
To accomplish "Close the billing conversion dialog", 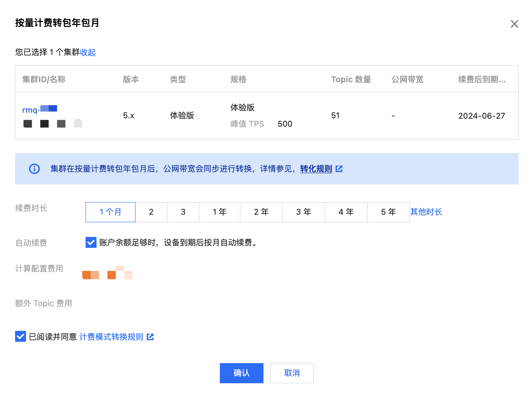I will pyautogui.click(x=514, y=24).
